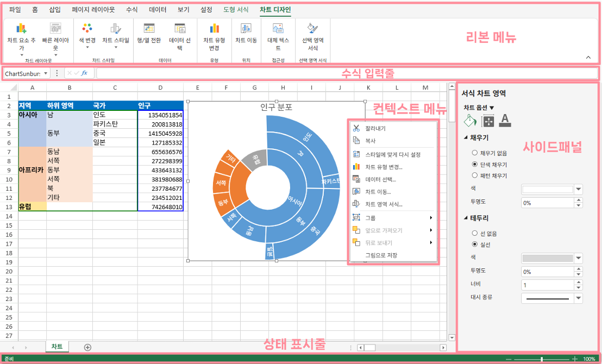Image resolution: width=602 pixels, height=364 pixels.
Task: Click the 차트 유형 변경 ribbon icon
Action: (214, 28)
